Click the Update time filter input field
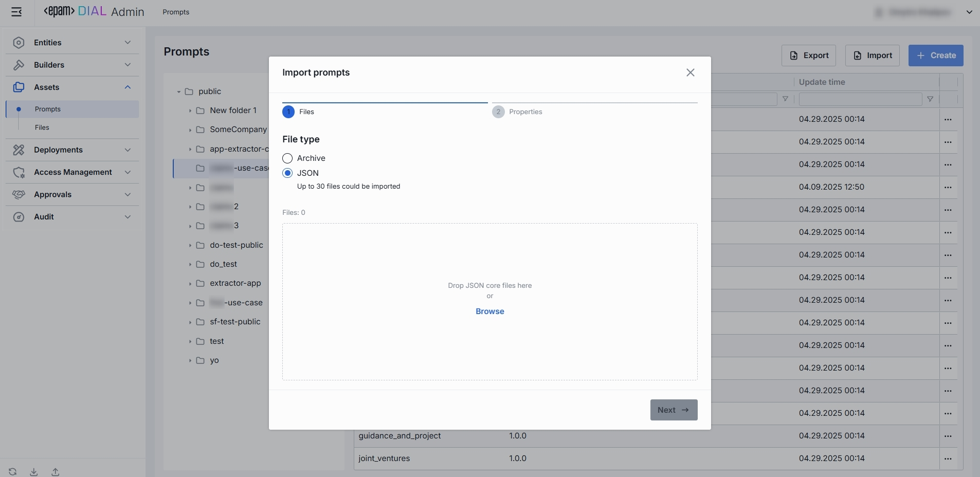Screen dimensions: 980x477 (860, 99)
